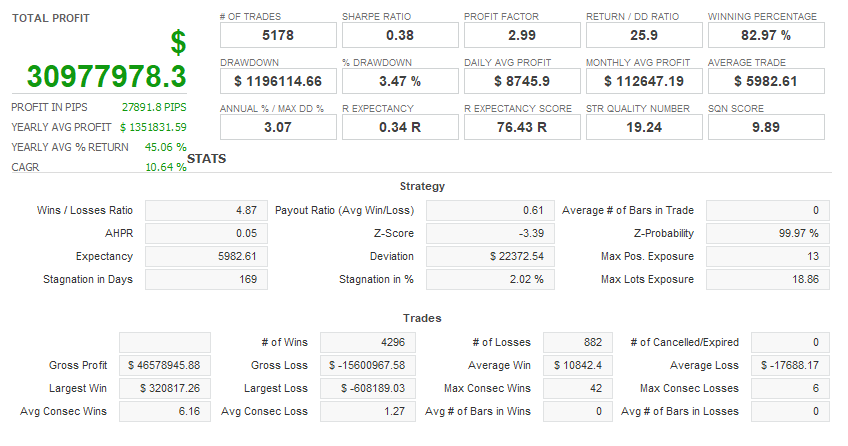Click the Strategy section heading

[x=422, y=186]
